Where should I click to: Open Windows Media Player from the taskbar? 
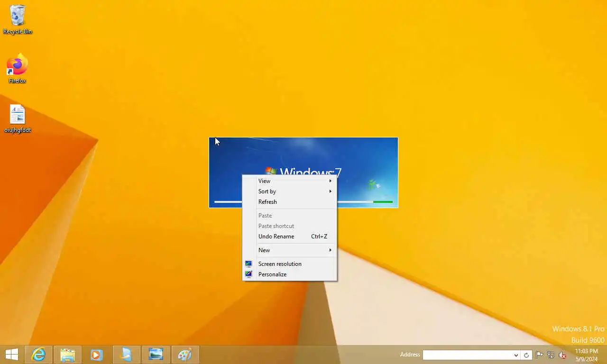[97, 355]
